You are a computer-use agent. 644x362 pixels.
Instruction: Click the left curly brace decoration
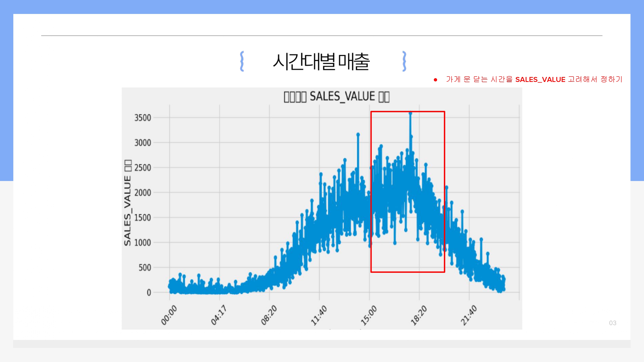click(x=242, y=62)
